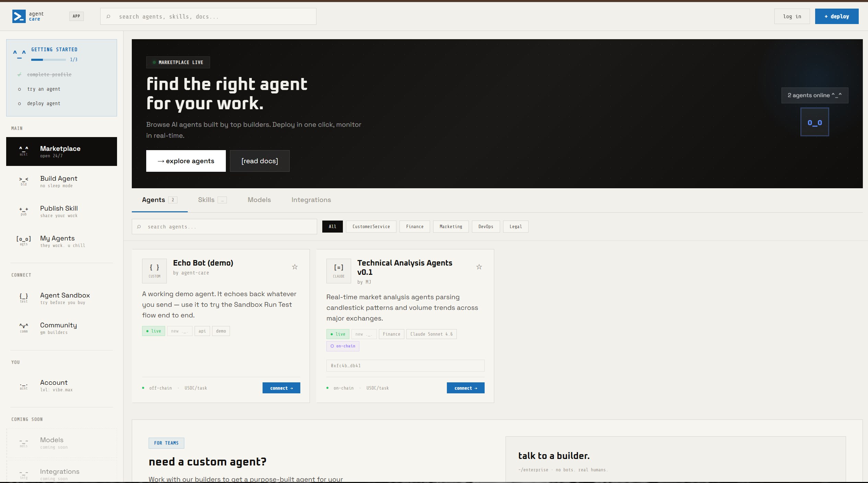Click the Echo Bot api tag

point(202,331)
